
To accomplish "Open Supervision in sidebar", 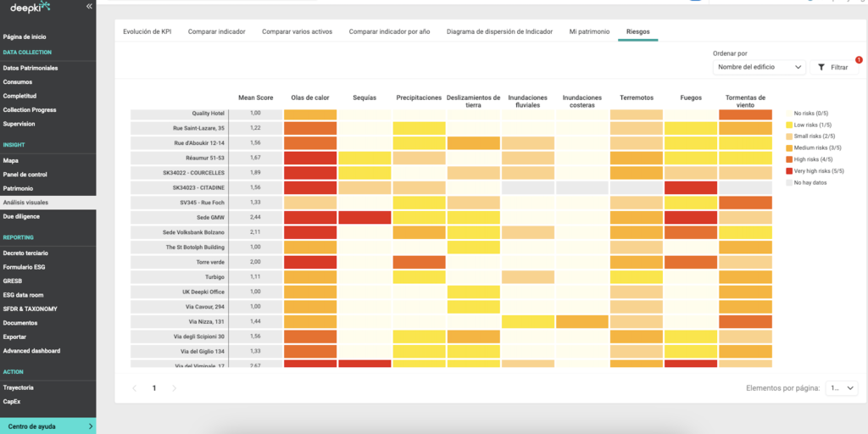I will (19, 124).
